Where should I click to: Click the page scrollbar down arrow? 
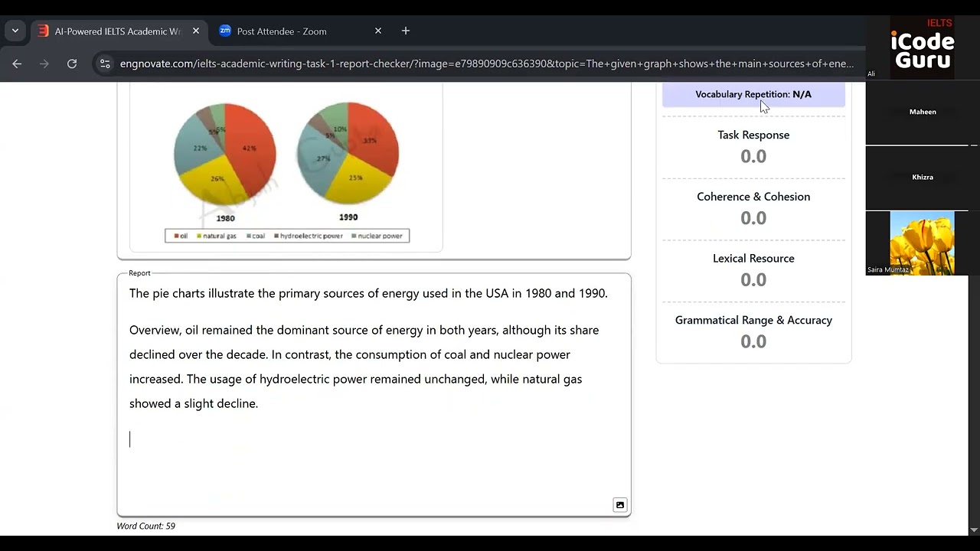coord(974,530)
